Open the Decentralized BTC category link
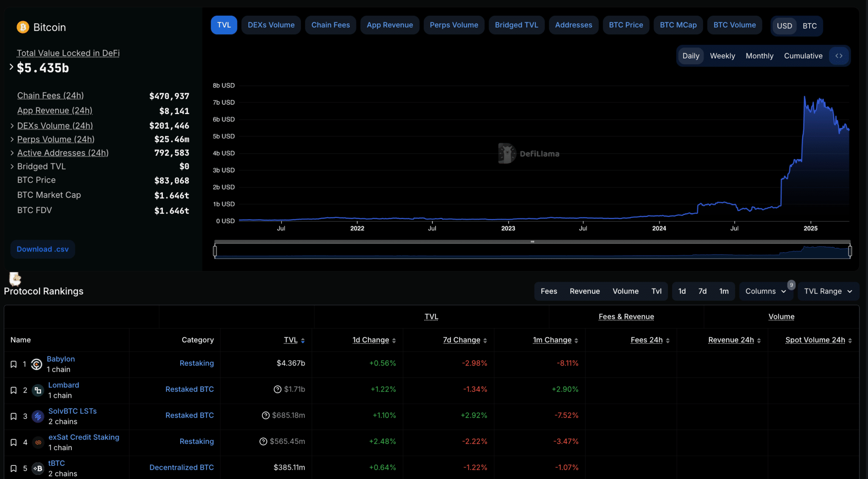 (x=181, y=468)
